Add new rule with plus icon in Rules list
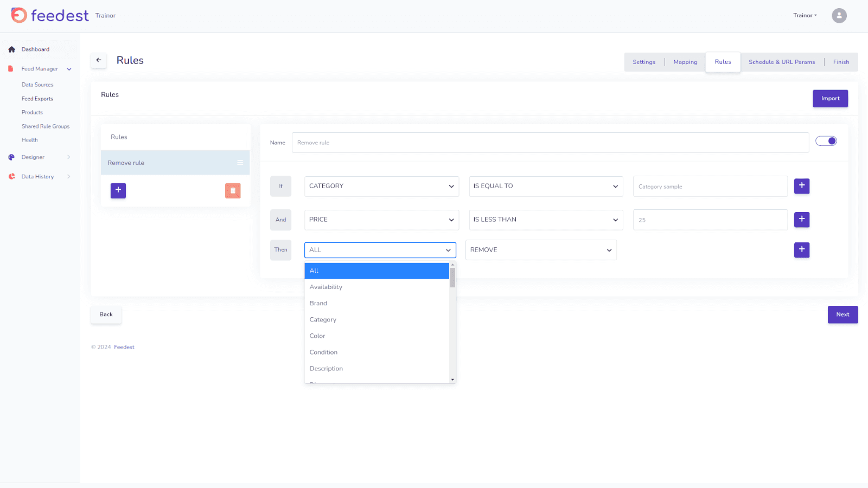This screenshot has width=868, height=488. [118, 190]
